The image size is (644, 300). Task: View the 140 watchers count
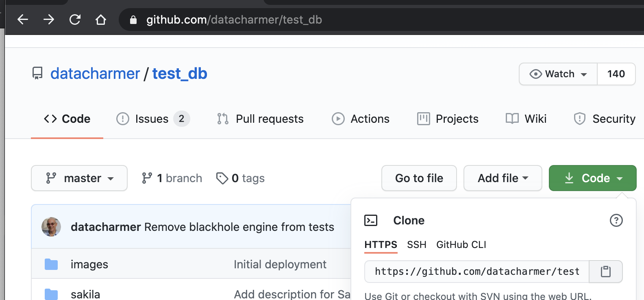click(616, 74)
